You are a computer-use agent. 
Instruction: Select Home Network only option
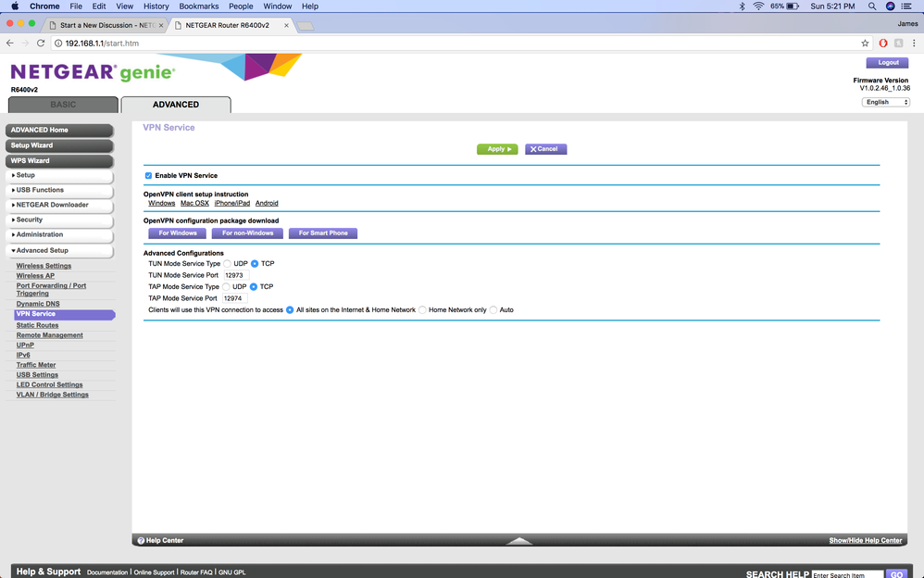422,309
